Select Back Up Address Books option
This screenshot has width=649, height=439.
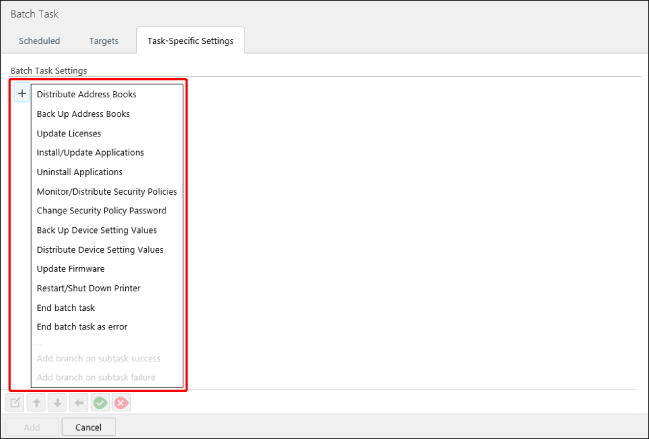point(83,114)
